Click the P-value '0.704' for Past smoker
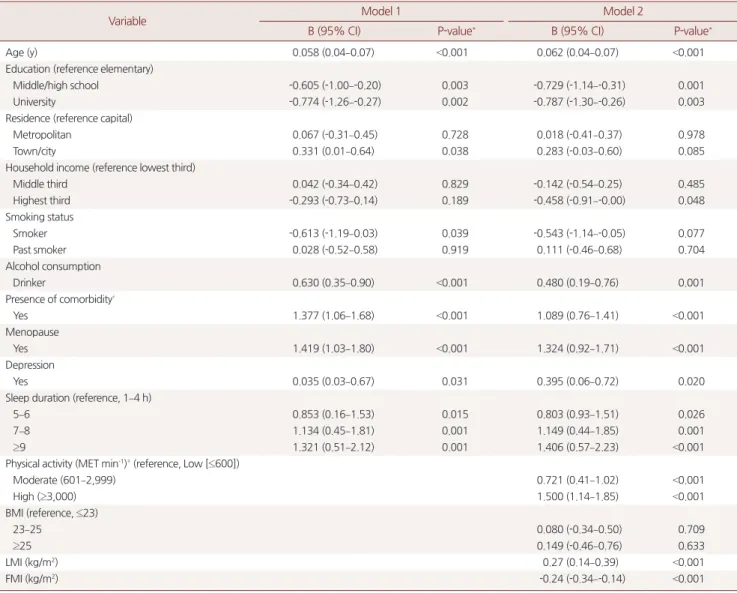 pos(691,250)
